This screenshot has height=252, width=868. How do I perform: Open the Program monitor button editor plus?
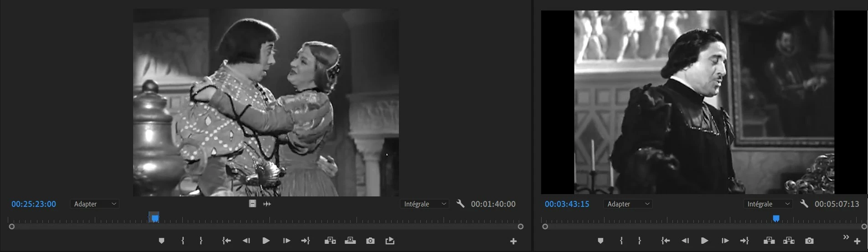click(x=857, y=241)
